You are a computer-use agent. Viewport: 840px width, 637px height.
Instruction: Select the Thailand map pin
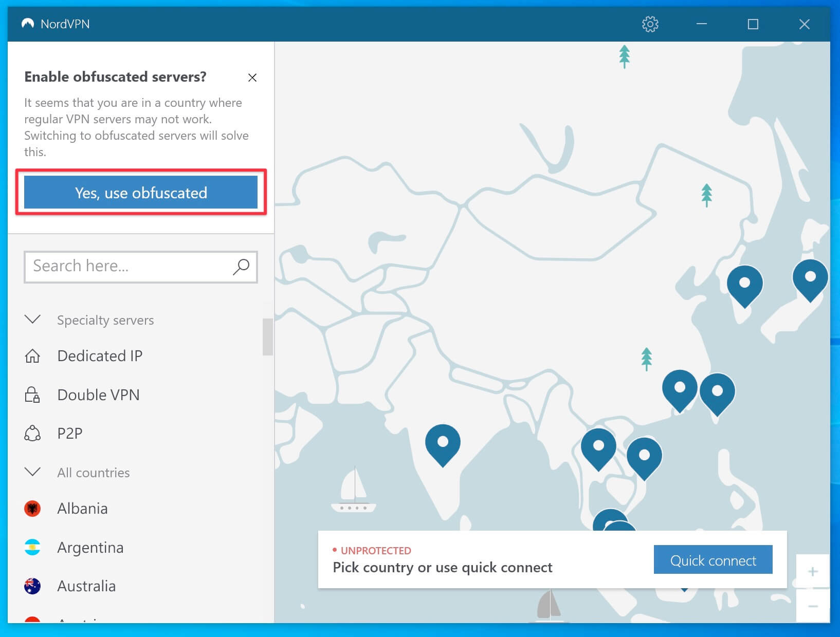[x=598, y=449]
